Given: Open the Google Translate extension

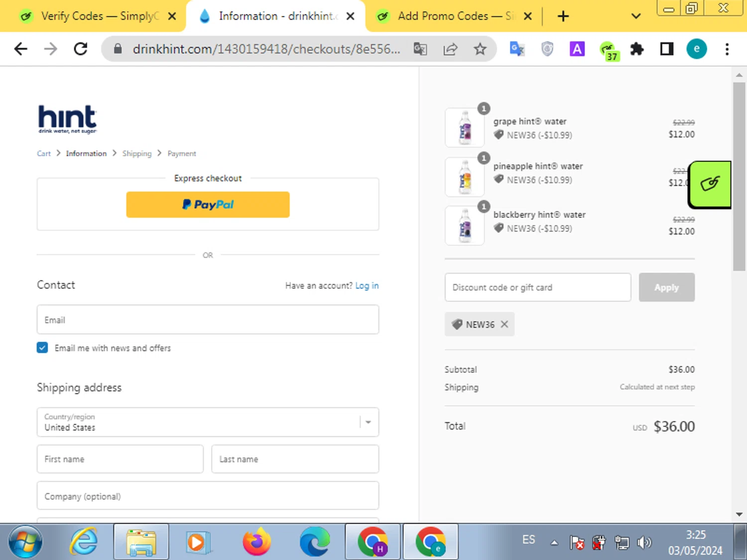Looking at the screenshot, I should (517, 49).
